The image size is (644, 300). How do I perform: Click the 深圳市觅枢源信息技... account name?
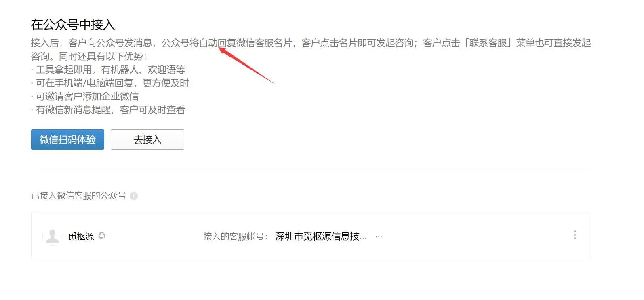[x=321, y=237]
